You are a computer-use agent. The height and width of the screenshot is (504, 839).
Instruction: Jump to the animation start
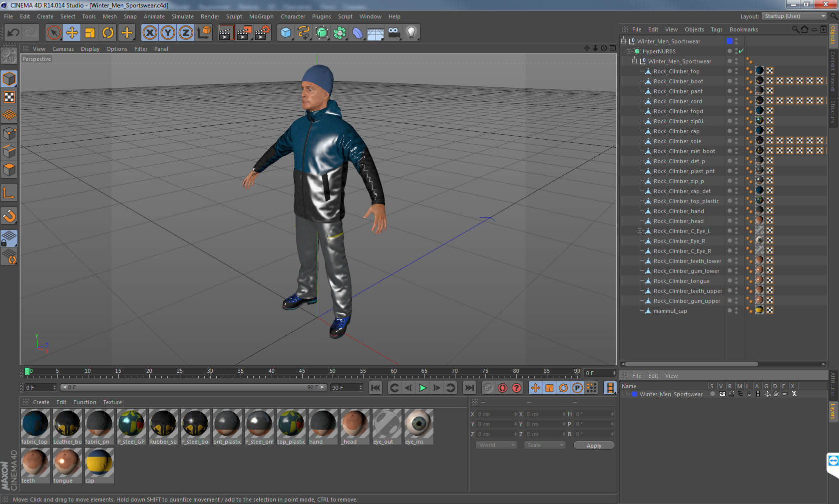point(376,388)
